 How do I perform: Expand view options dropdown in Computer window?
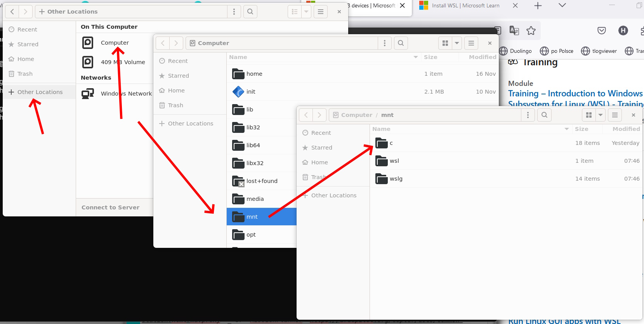coord(457,43)
